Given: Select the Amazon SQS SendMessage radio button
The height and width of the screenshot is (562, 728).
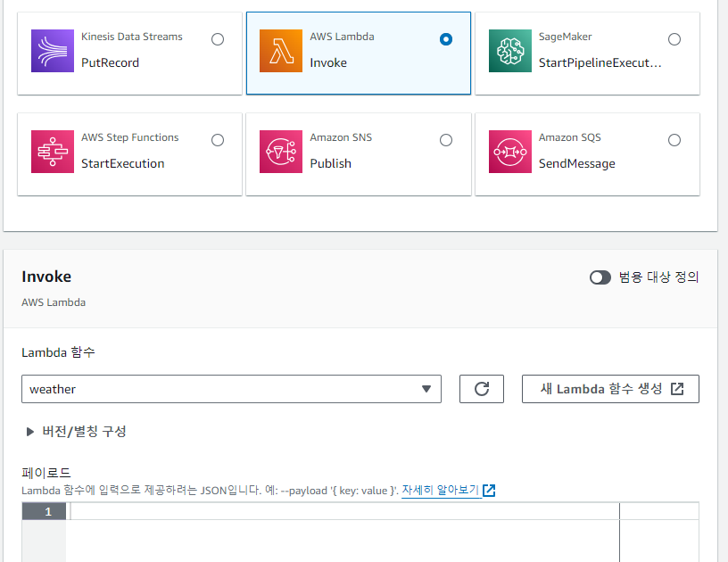Looking at the screenshot, I should [674, 140].
